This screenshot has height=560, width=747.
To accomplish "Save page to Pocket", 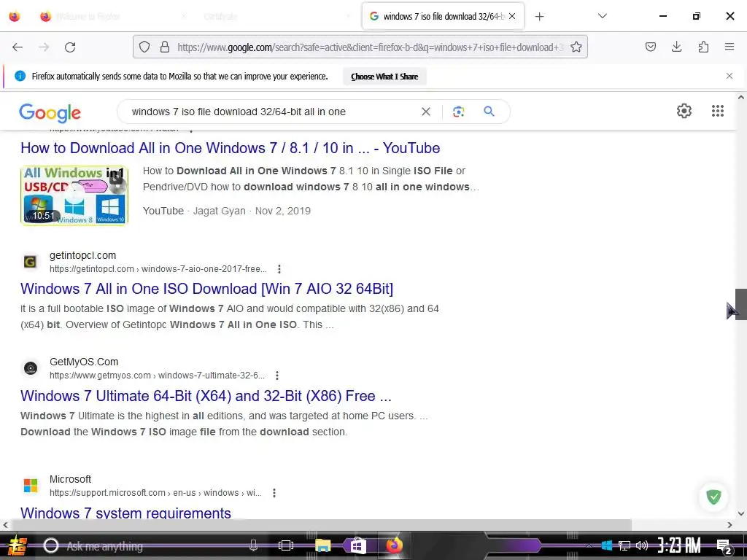I will pyautogui.click(x=650, y=47).
